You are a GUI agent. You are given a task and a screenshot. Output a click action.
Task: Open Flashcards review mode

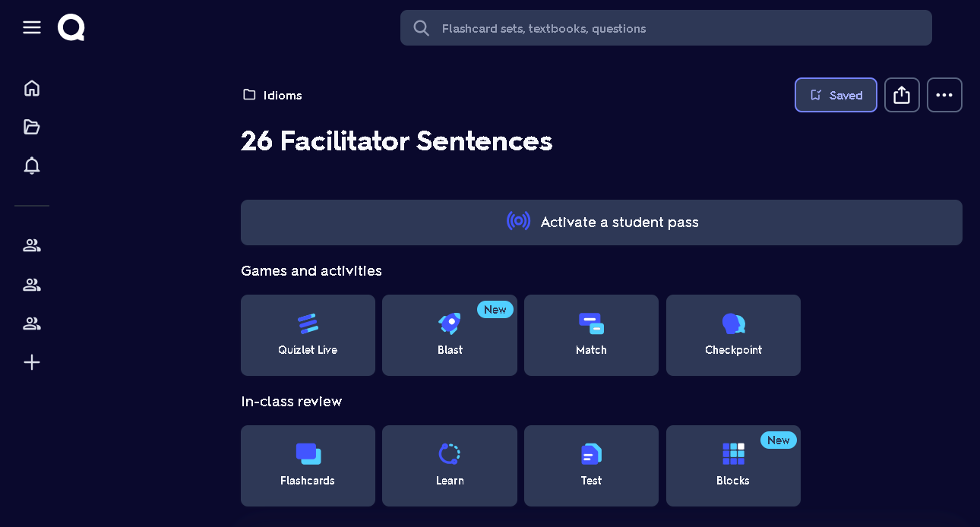click(x=308, y=465)
